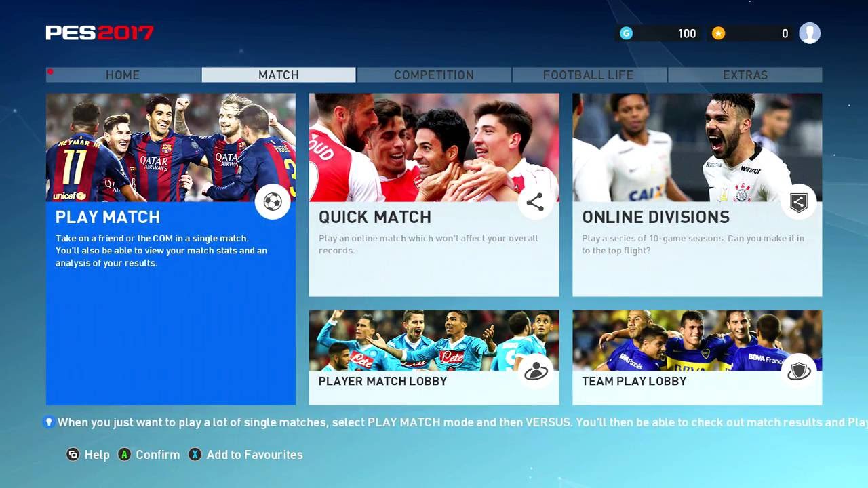Choose the QUICK MATCH title

375,217
